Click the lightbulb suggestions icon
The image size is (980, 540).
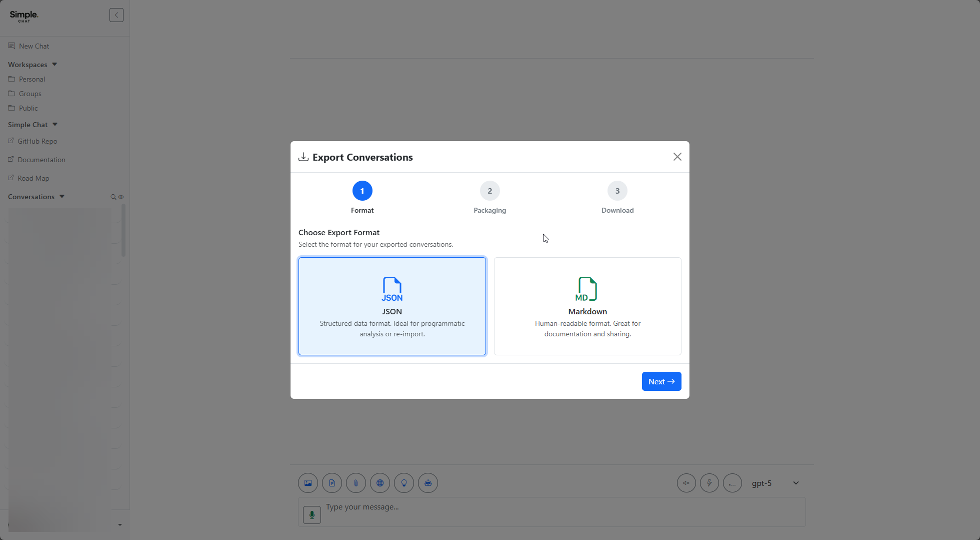[403, 482]
